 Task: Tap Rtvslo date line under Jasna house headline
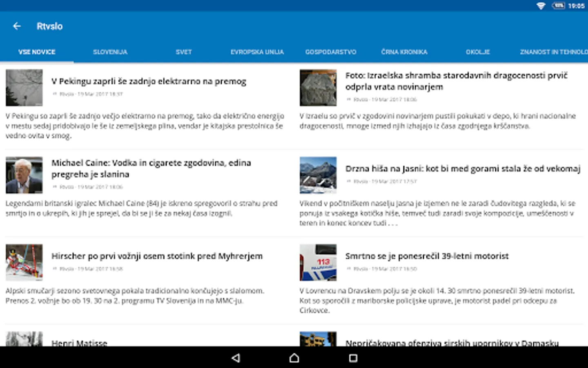click(x=381, y=181)
